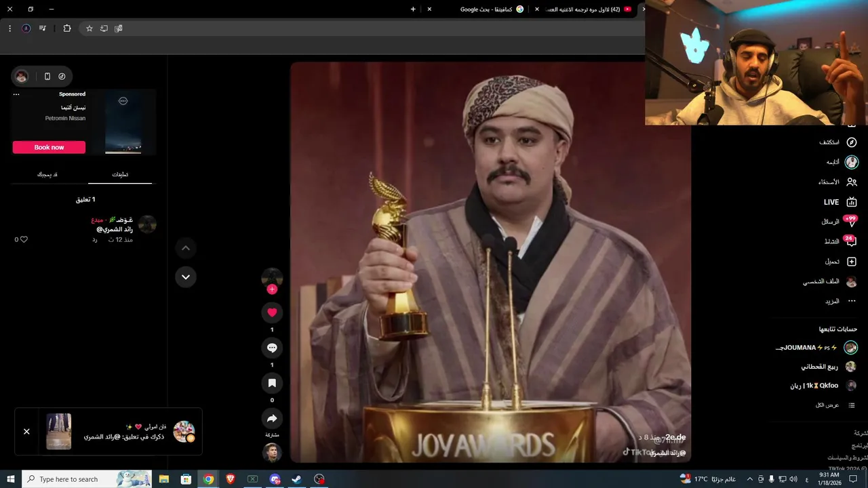
Task: Click the install app icon in address bar
Action: [104, 28]
